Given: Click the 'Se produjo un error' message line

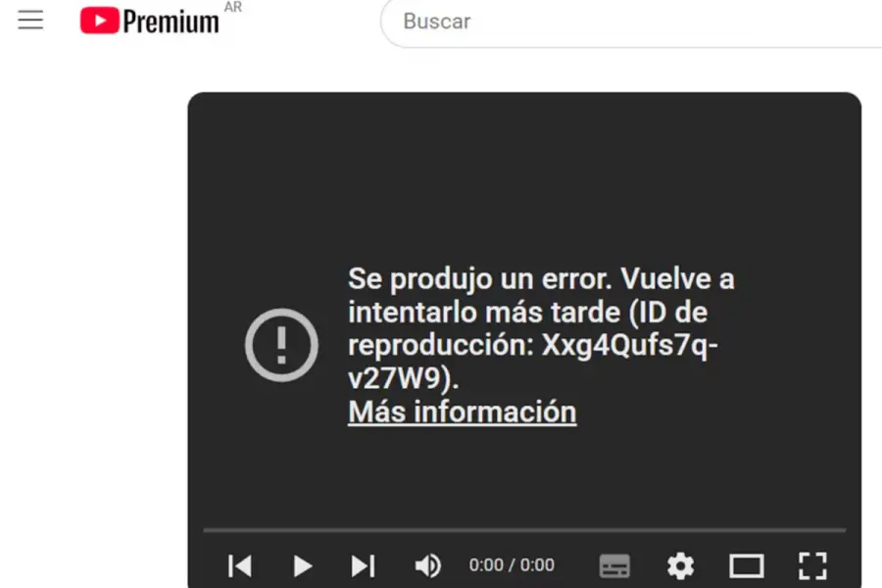Looking at the screenshot, I should (541, 278).
